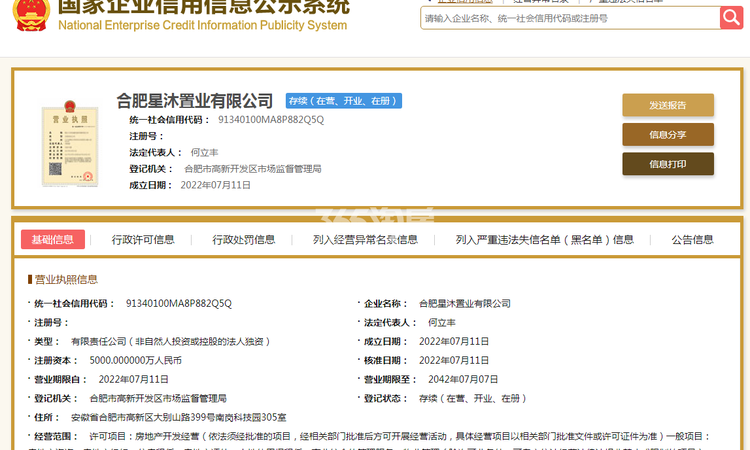Image resolution: width=750 pixels, height=450 pixels.
Task: Open the 行政处罚信息 tab
Action: pos(243,240)
